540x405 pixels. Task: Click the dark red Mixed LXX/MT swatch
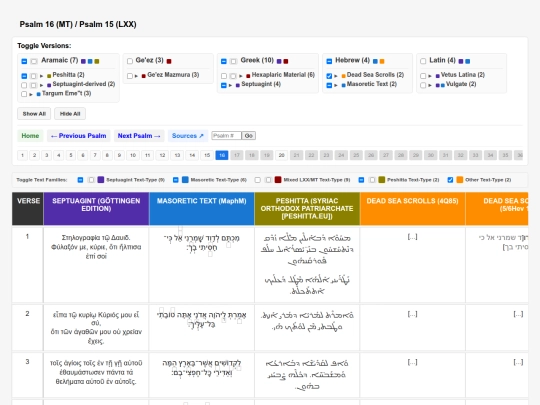coord(278,180)
